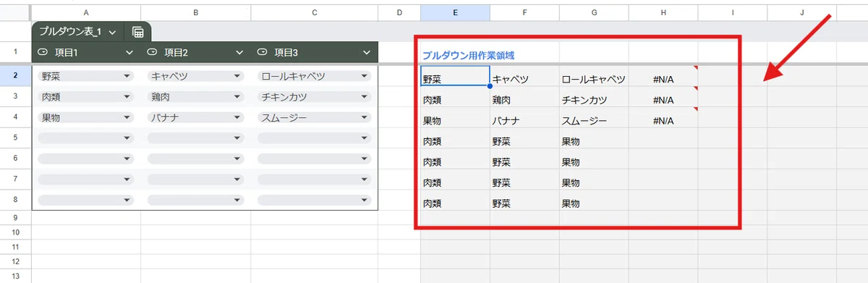Screen dimensions: 868x283
Task: Expand the 項目2 column header menu
Action: click(240, 52)
